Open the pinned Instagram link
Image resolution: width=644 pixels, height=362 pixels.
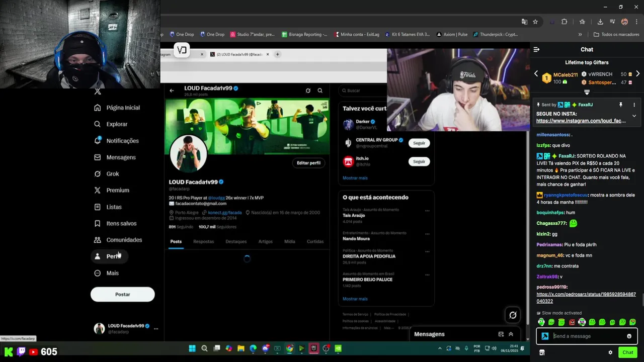581,121
